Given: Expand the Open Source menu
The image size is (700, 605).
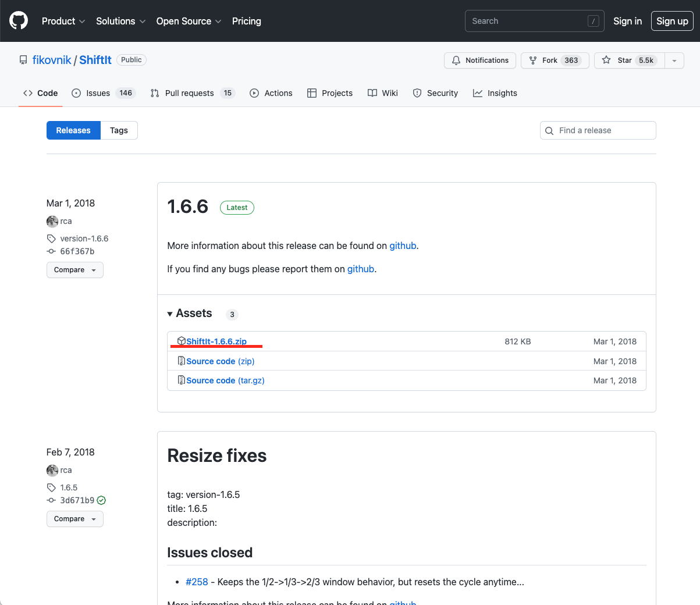Looking at the screenshot, I should pyautogui.click(x=189, y=21).
